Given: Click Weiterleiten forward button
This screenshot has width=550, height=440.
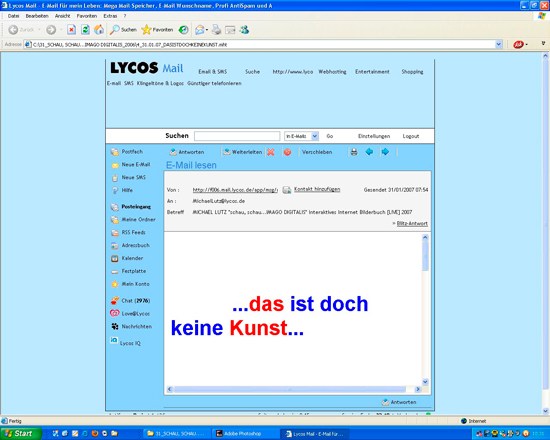Looking at the screenshot, I should click(x=243, y=152).
